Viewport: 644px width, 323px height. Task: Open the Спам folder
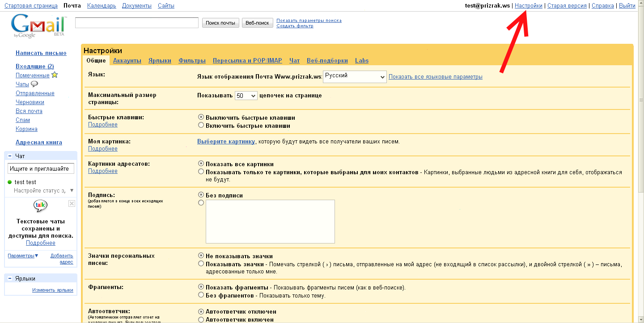point(23,120)
